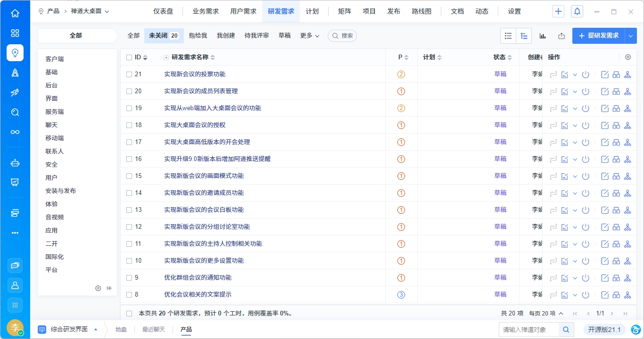Open the 禅道大桌面 product dropdown
The height and width of the screenshot is (339, 644).
(x=90, y=11)
